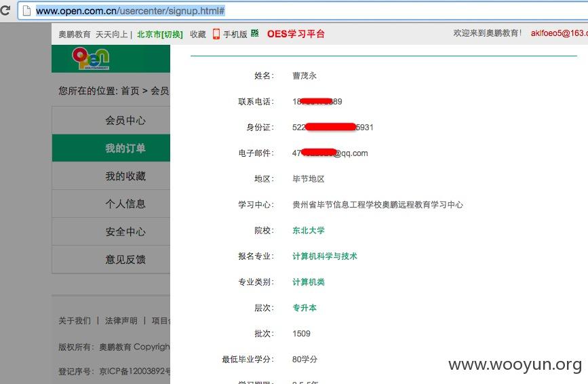The width and height of the screenshot is (588, 384).
Task: Click the 关于我们 footer link
Action: click(74, 321)
